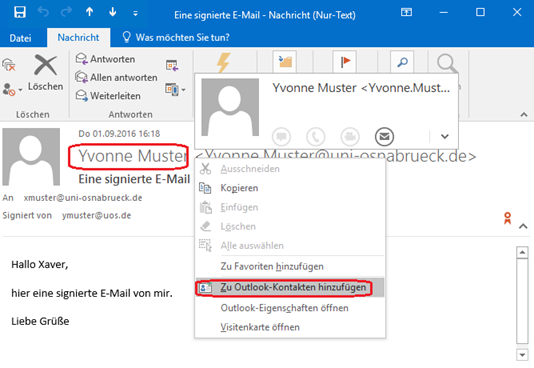The height and width of the screenshot is (368, 534).
Task: Open the Quick Access Toolbar customize dropdown
Action: coord(135,14)
